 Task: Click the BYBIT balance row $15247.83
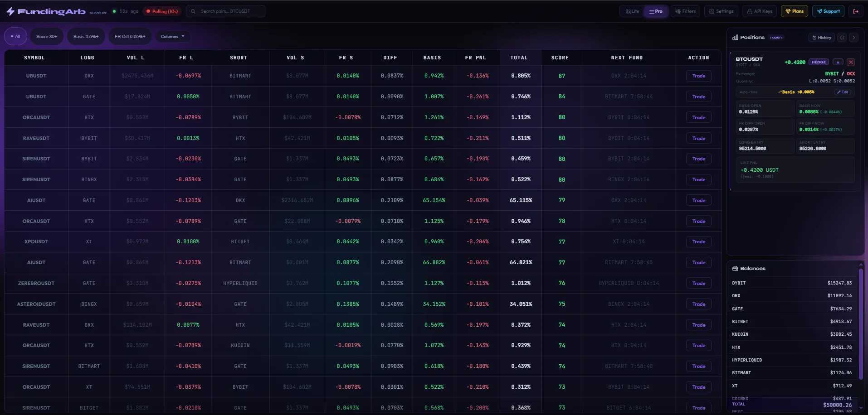792,283
